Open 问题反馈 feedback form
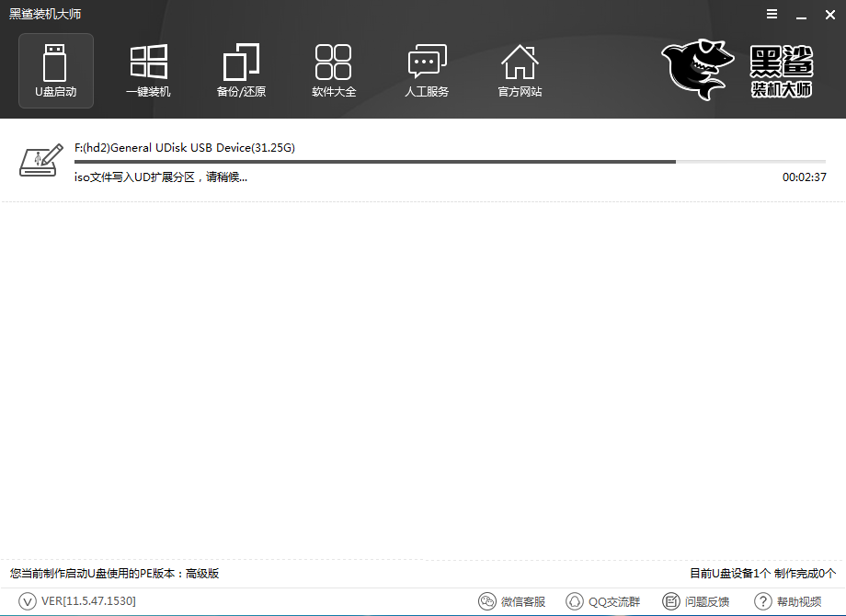The image size is (846, 616). click(x=696, y=601)
